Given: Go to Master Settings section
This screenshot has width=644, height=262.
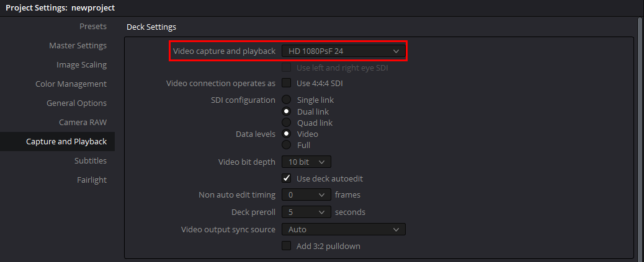Looking at the screenshot, I should click(78, 45).
